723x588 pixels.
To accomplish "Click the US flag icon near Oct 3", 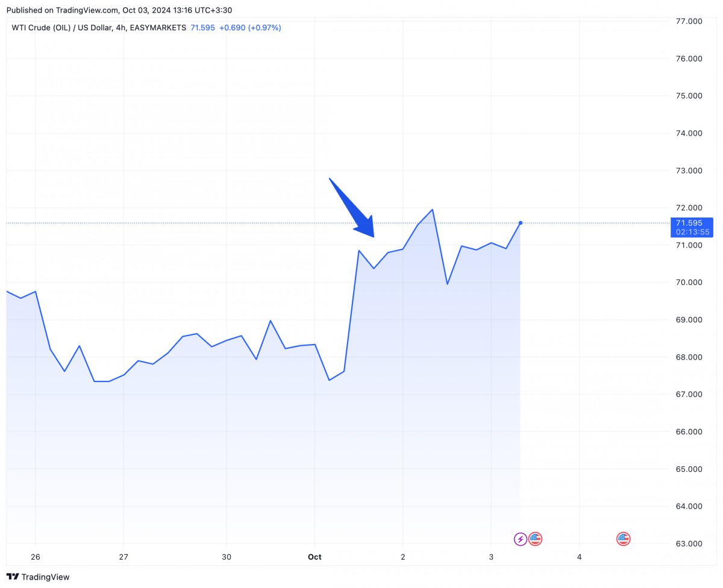I will click(535, 539).
